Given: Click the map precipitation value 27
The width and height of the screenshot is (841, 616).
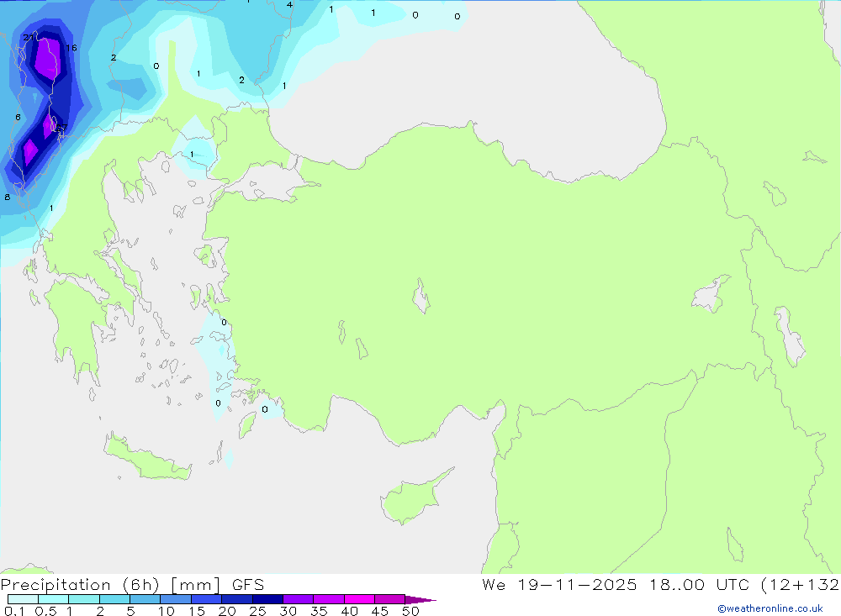Looking at the screenshot, I should (x=61, y=128).
